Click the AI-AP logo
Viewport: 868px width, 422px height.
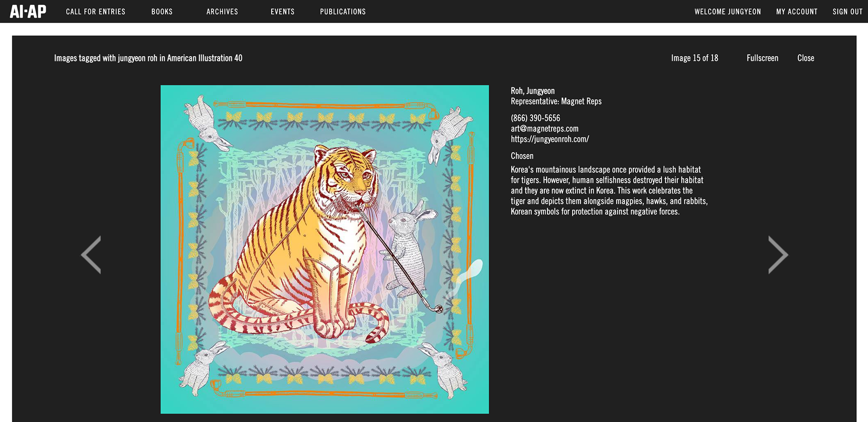pyautogui.click(x=28, y=11)
